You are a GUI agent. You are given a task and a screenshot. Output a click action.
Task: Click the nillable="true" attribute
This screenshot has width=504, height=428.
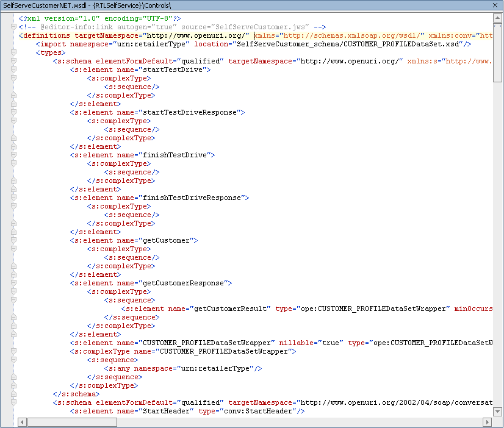[311, 343]
